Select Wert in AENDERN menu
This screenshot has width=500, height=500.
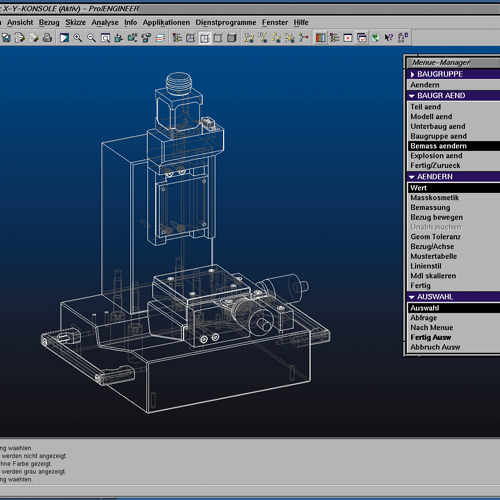click(x=453, y=188)
